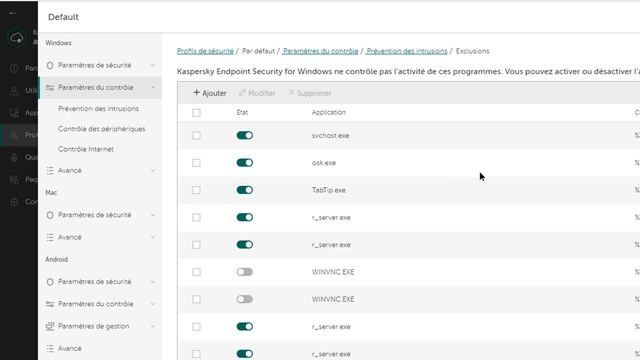Collapse the dark navigation menu arrow
The height and width of the screenshot is (360, 640).
[13, 13]
